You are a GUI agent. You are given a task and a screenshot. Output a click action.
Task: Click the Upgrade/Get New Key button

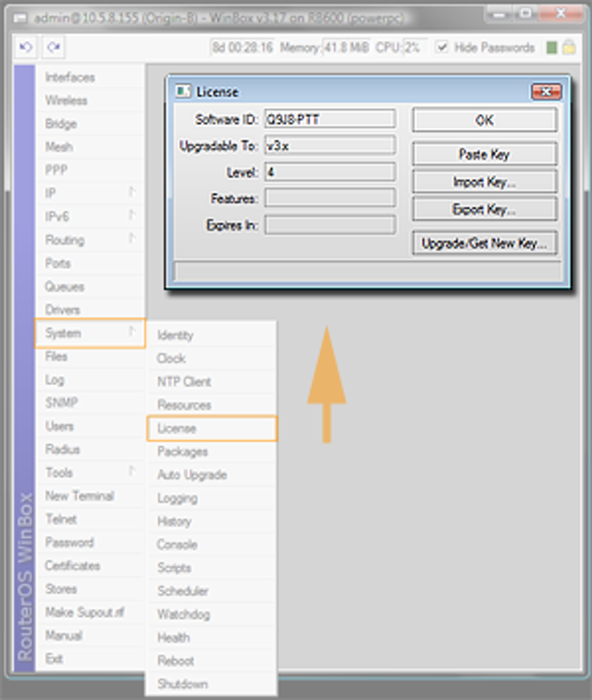click(485, 243)
